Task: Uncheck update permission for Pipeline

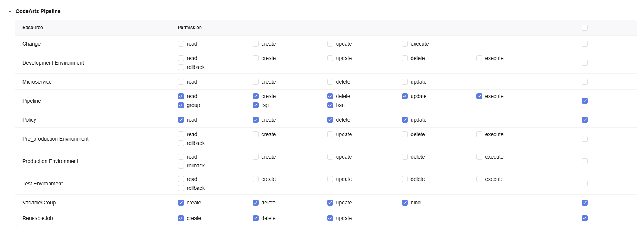Action: tap(405, 96)
